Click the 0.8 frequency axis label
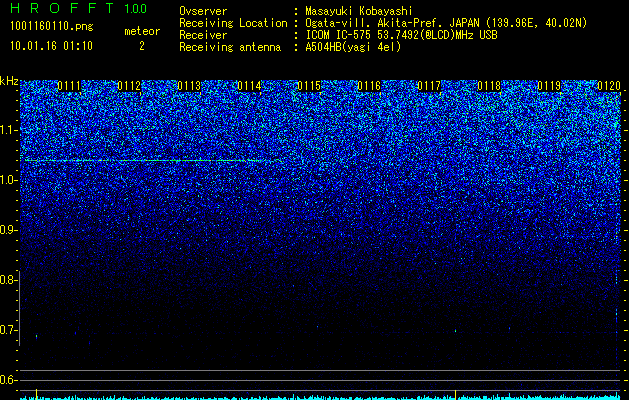 coord(8,280)
